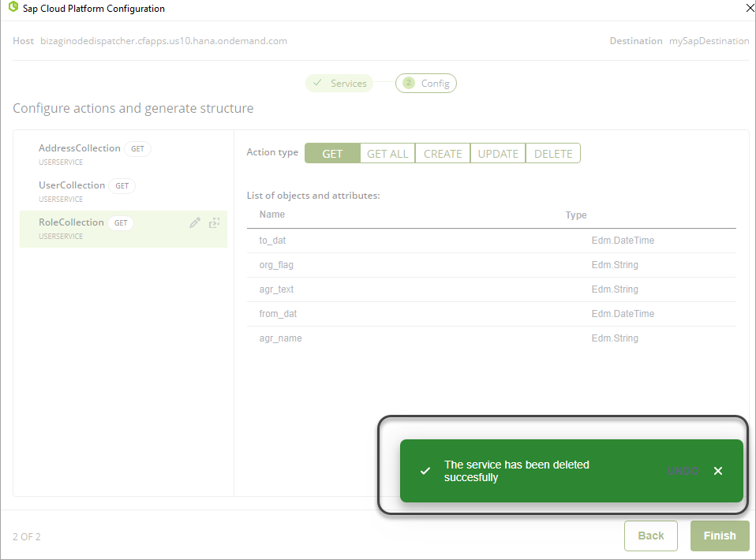Image resolution: width=756 pixels, height=560 pixels.
Task: Select the GET action type
Action: click(x=332, y=154)
